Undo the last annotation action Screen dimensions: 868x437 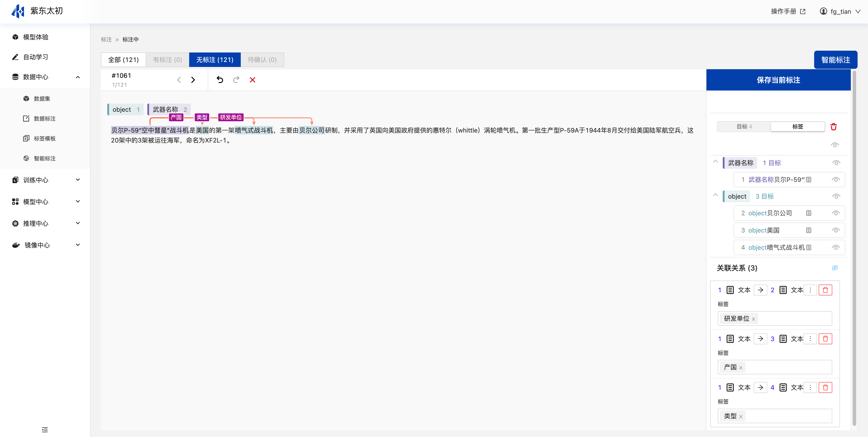point(220,80)
